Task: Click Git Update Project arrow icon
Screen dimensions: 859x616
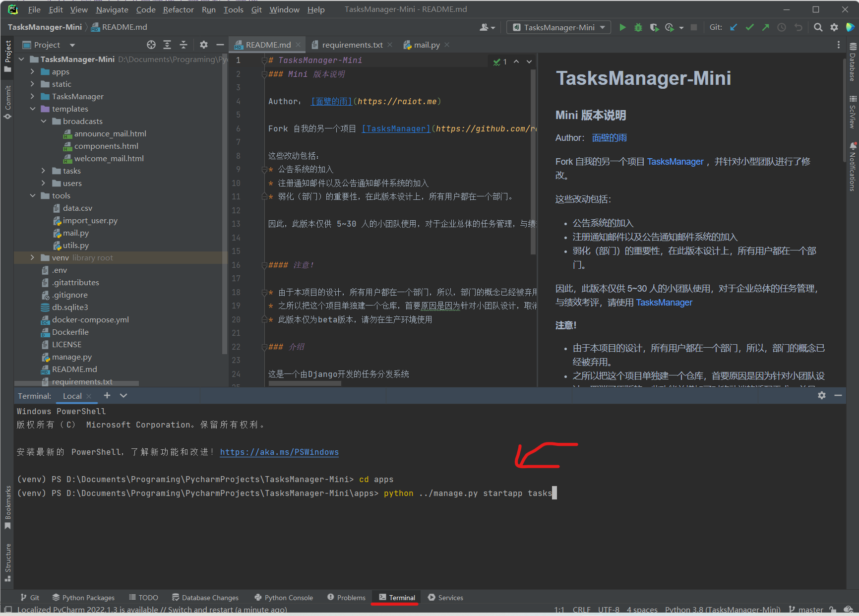Action: pos(734,28)
